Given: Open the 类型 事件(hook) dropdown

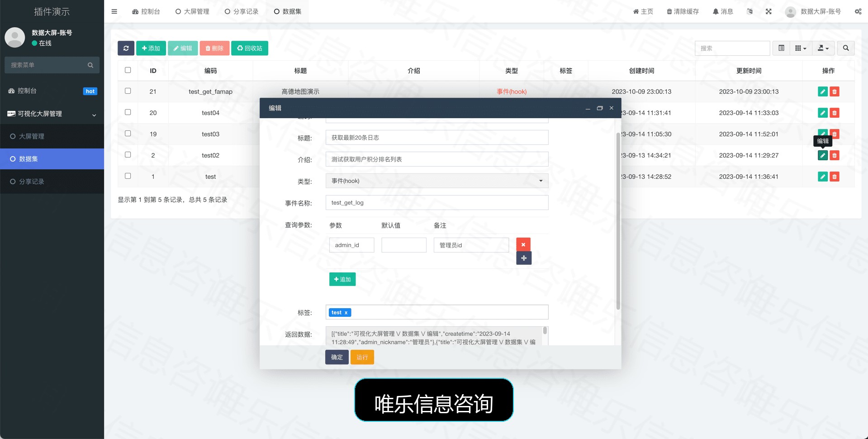Looking at the screenshot, I should pos(437,181).
